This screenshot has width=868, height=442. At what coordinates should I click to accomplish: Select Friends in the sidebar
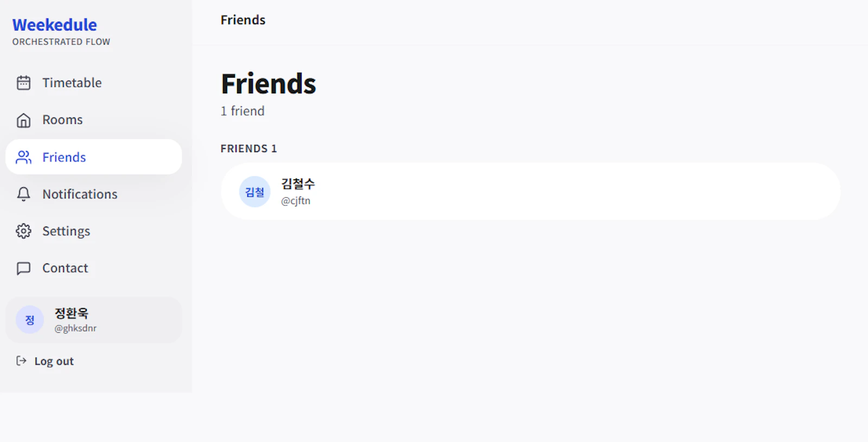tap(93, 157)
